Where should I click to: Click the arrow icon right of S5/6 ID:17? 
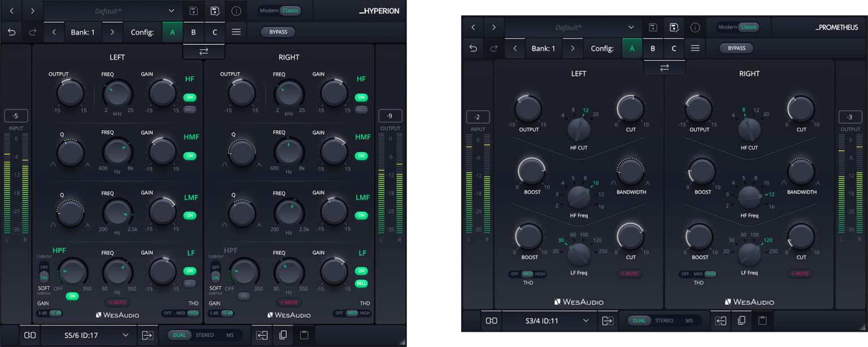point(147,335)
